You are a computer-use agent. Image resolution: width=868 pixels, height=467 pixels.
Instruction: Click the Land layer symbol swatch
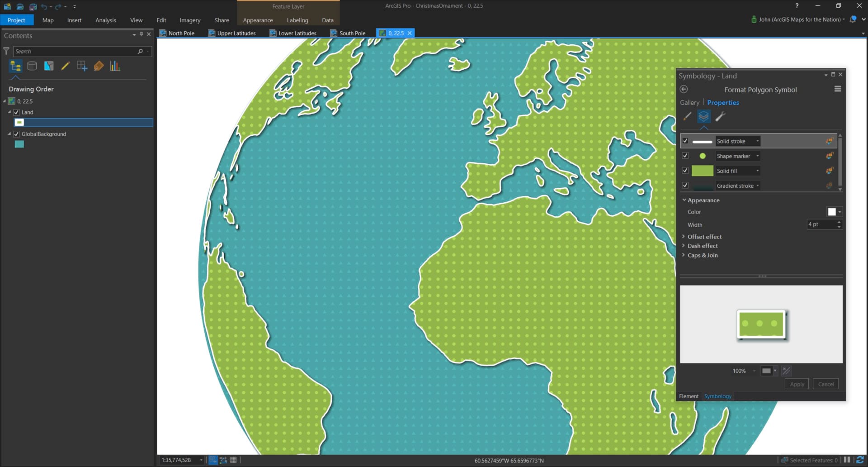click(x=19, y=122)
